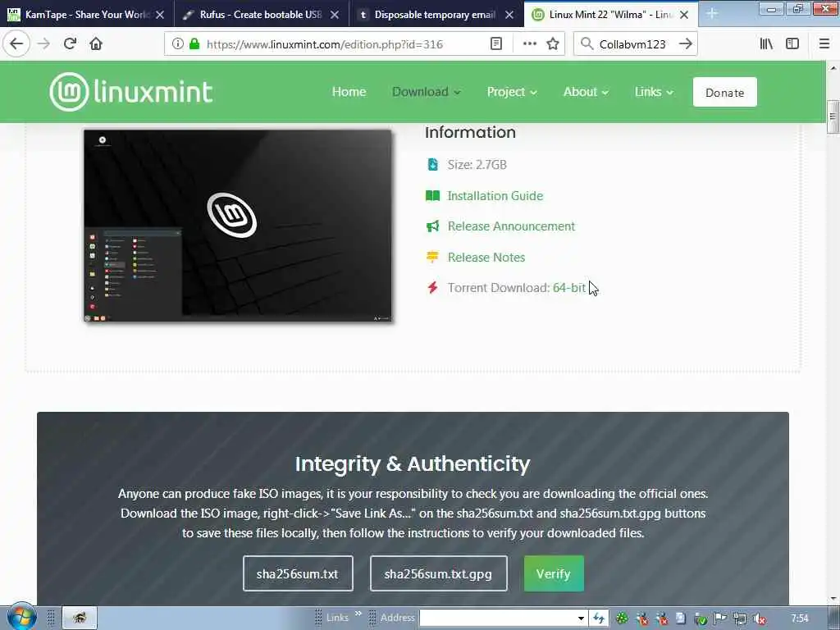The image size is (840, 630).
Task: Expand the About menu
Action: 586,92
